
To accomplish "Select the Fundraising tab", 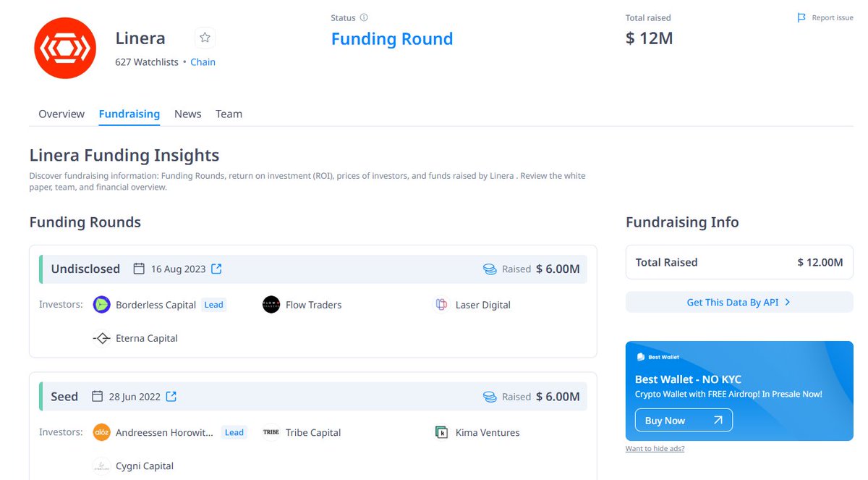I will (129, 114).
